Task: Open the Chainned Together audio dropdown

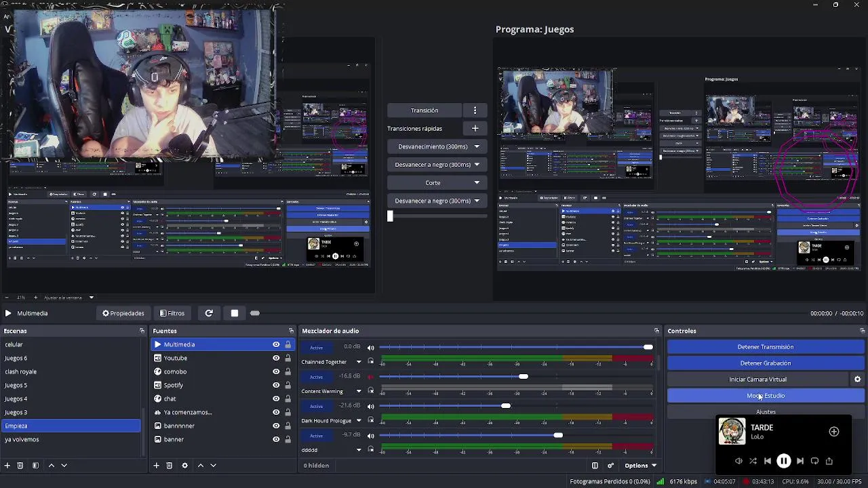Action: pyautogui.click(x=359, y=362)
